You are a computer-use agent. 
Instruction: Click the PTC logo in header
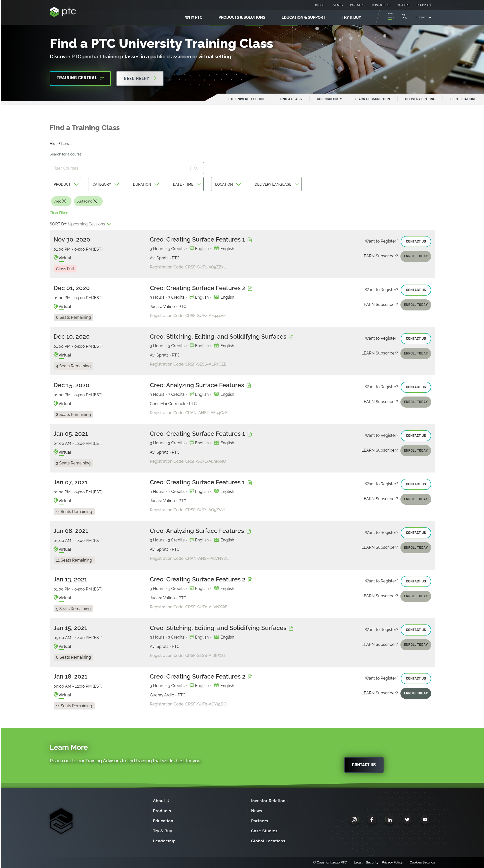(x=63, y=12)
